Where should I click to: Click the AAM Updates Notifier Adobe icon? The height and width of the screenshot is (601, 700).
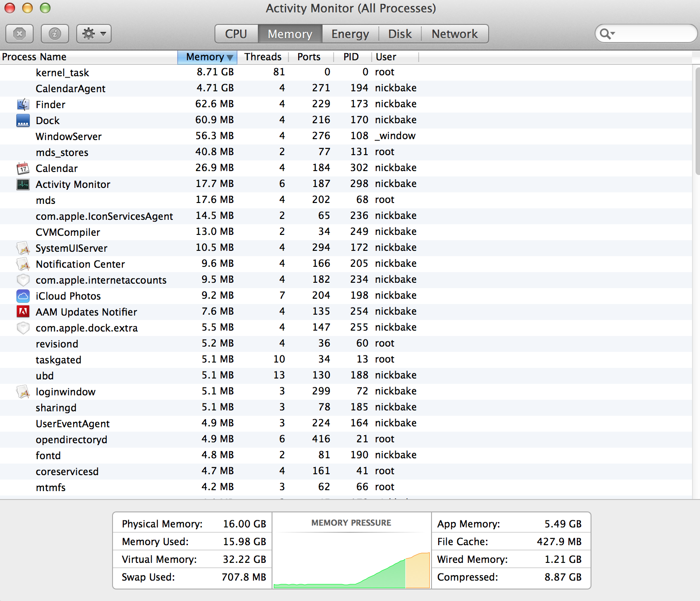[23, 312]
